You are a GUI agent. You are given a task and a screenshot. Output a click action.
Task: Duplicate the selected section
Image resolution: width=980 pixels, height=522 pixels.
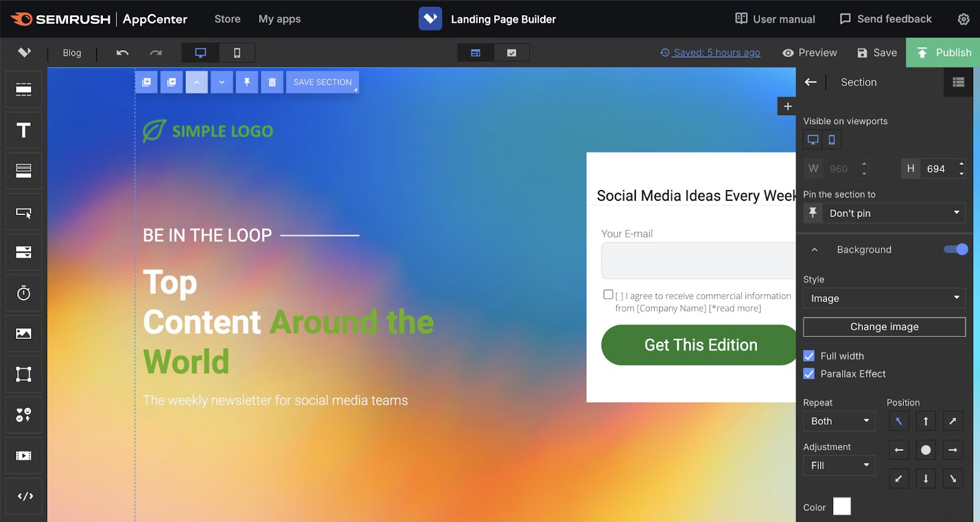[x=146, y=82]
